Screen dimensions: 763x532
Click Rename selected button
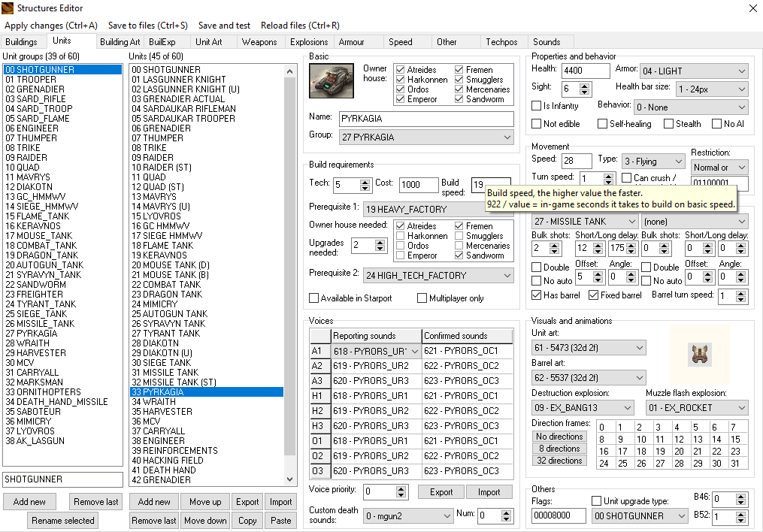(x=63, y=521)
